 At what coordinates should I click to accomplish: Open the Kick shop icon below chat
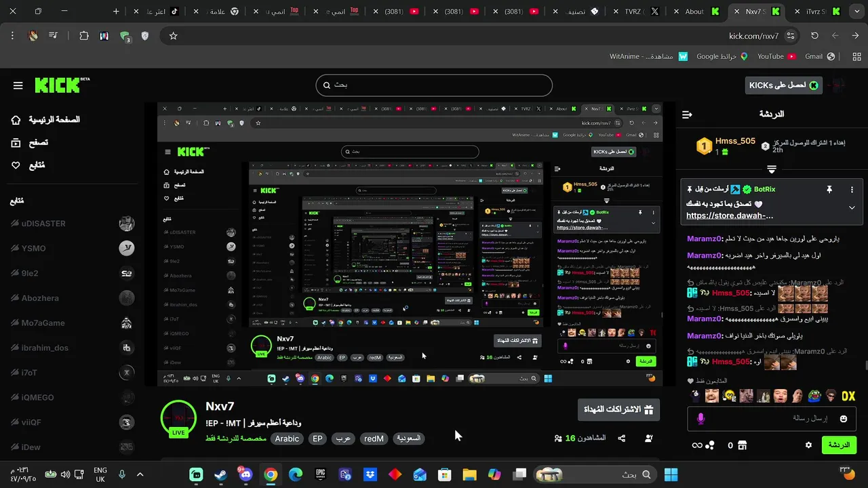pyautogui.click(x=742, y=445)
